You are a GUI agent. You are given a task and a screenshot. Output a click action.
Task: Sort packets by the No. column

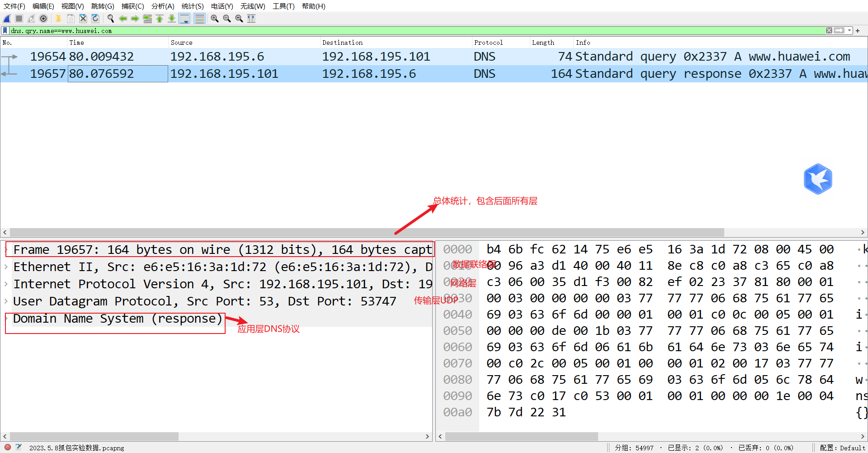pyautogui.click(x=34, y=43)
